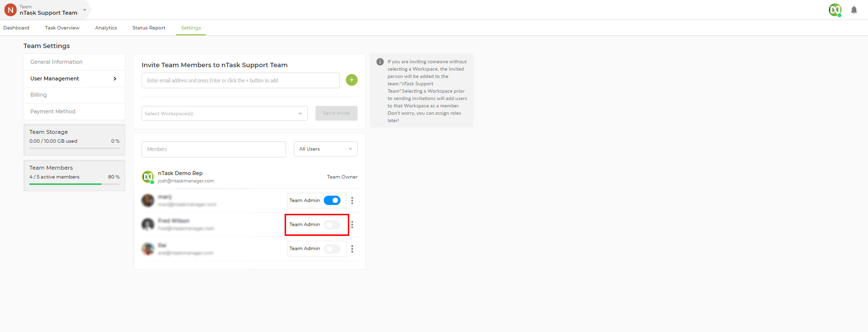
Task: Click the '0.00 / 10.00 GB used' text
Action: coord(53,141)
